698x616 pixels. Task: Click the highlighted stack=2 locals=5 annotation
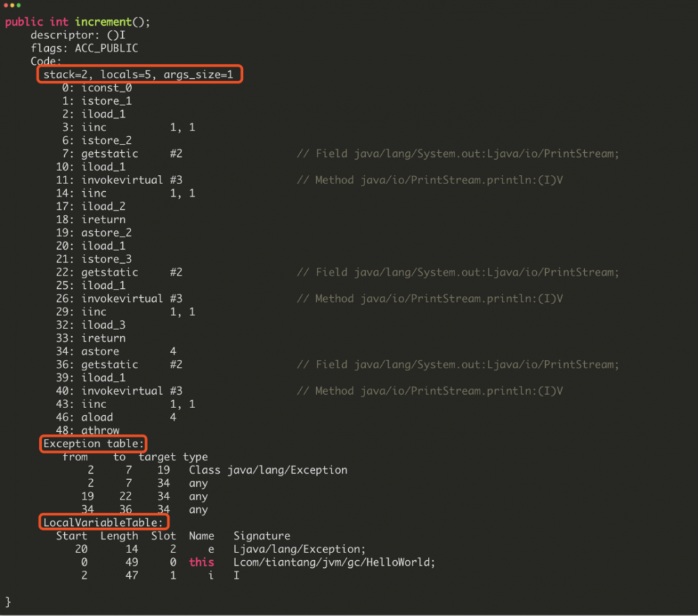139,74
